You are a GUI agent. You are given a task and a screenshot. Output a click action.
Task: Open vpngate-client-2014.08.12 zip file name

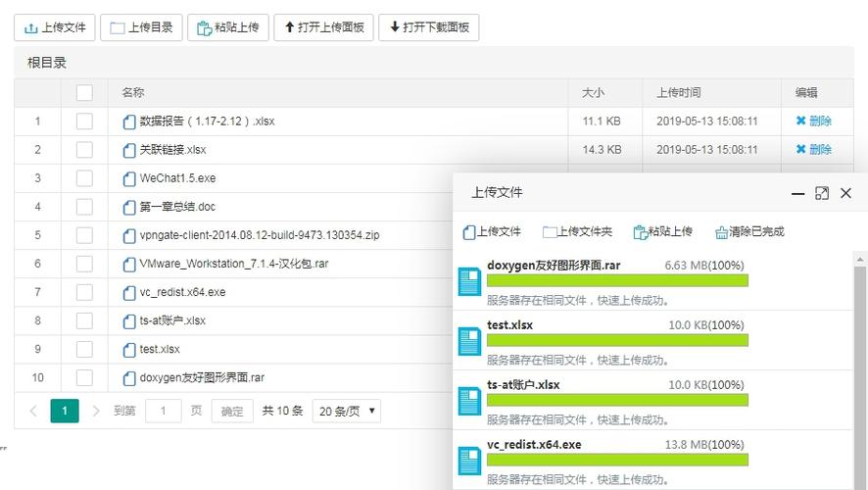[260, 235]
